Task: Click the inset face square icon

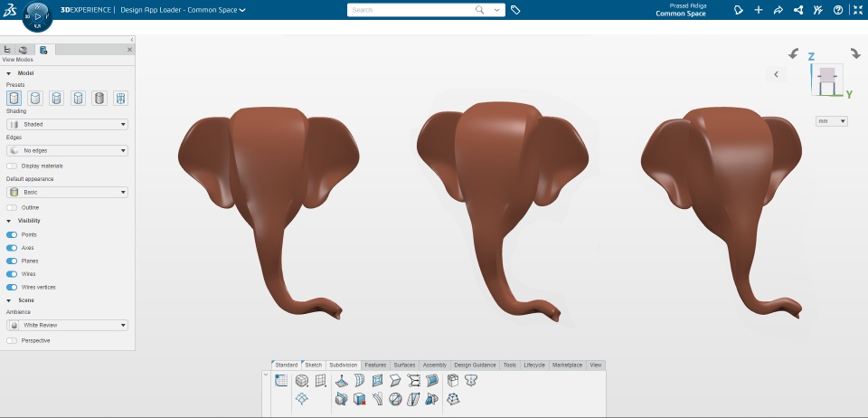Action: [x=378, y=380]
